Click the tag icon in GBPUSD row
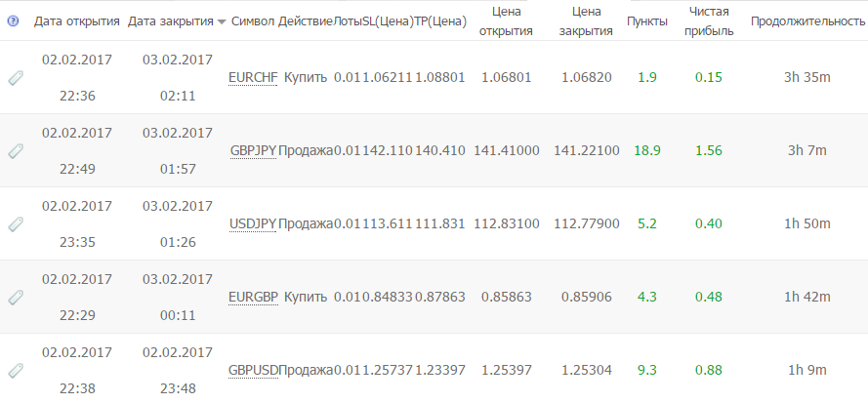Image resolution: width=868 pixels, height=403 pixels. [16, 371]
